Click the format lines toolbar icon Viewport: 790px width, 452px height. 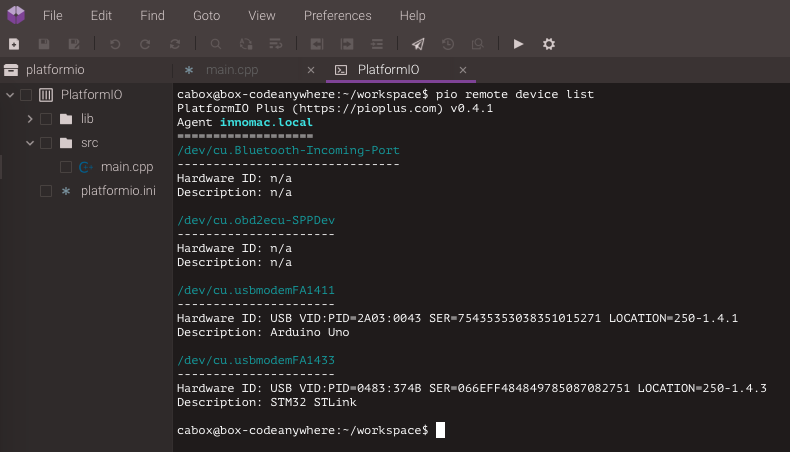pyautogui.click(x=377, y=44)
